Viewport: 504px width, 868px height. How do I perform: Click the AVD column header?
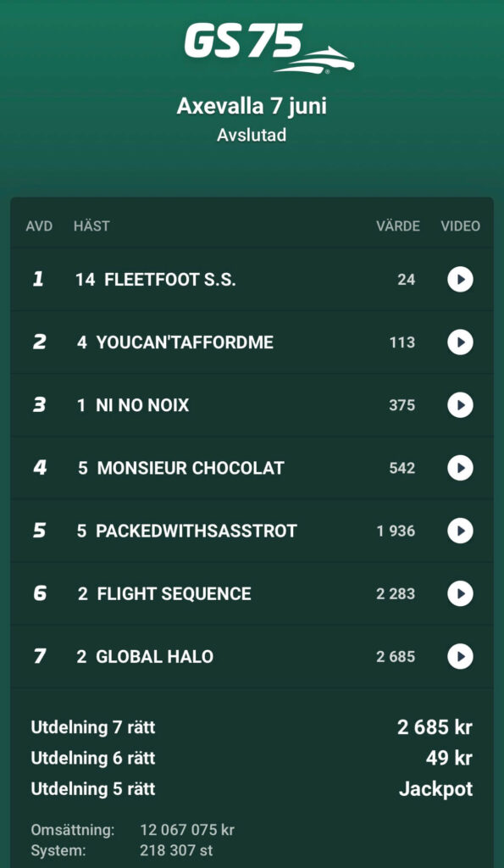click(39, 225)
